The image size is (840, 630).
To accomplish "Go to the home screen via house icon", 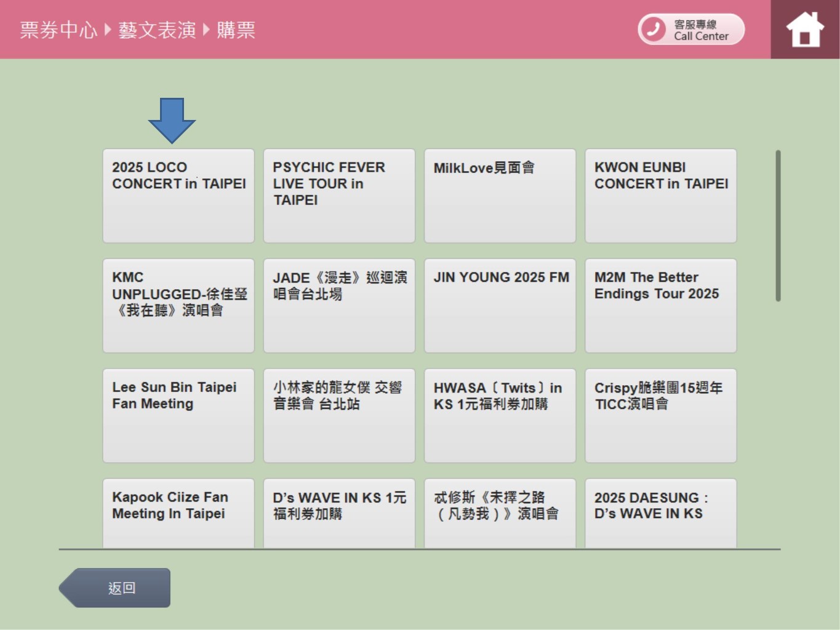I will tap(804, 30).
